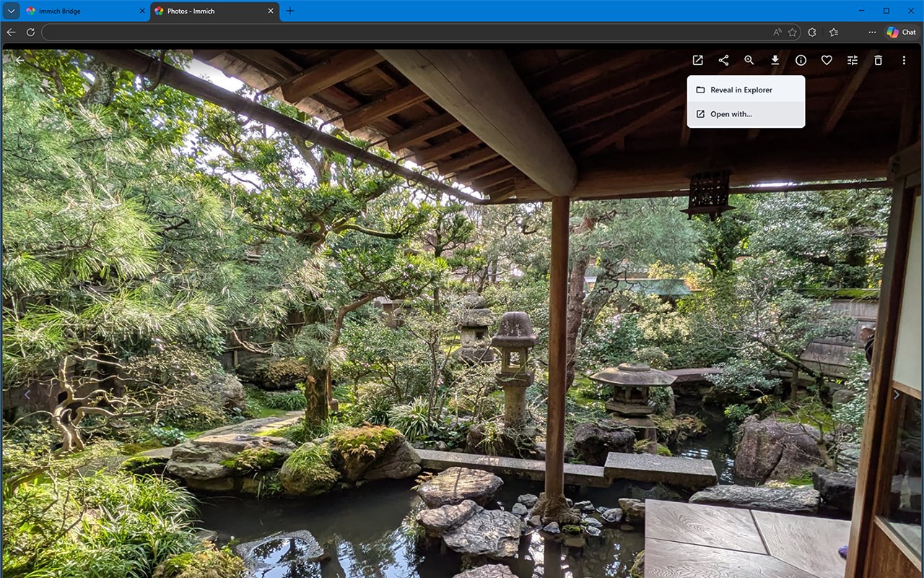Close the Photos - Immich tab
The image size is (924, 578).
[271, 11]
